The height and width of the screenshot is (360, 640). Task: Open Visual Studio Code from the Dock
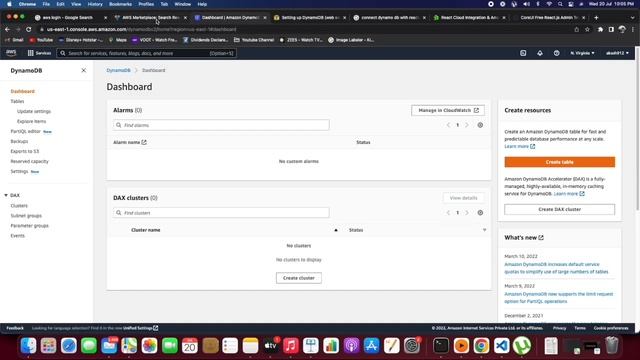coord(502,346)
